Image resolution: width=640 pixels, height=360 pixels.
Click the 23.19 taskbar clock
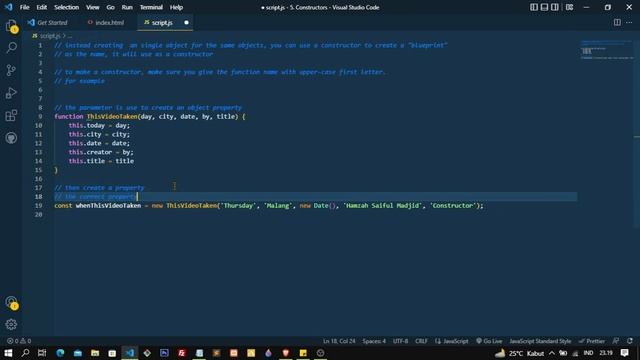pyautogui.click(x=606, y=353)
